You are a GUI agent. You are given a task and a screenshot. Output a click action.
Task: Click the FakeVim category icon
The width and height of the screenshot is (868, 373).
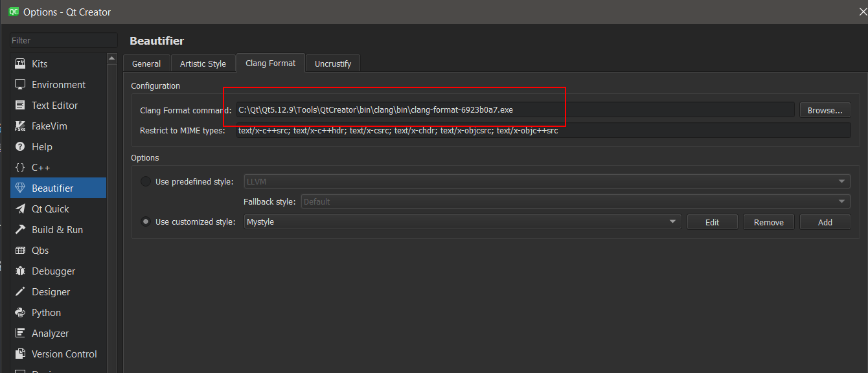(20, 126)
